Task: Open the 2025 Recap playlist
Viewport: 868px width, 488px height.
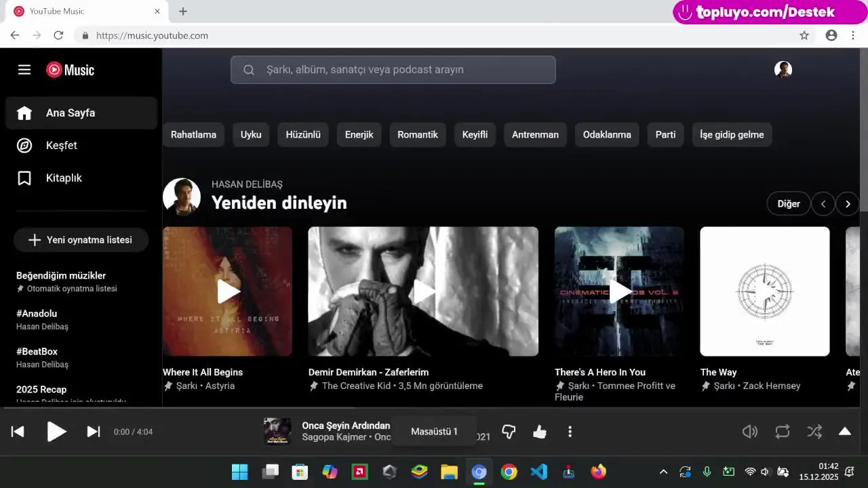Action: pyautogui.click(x=81, y=394)
